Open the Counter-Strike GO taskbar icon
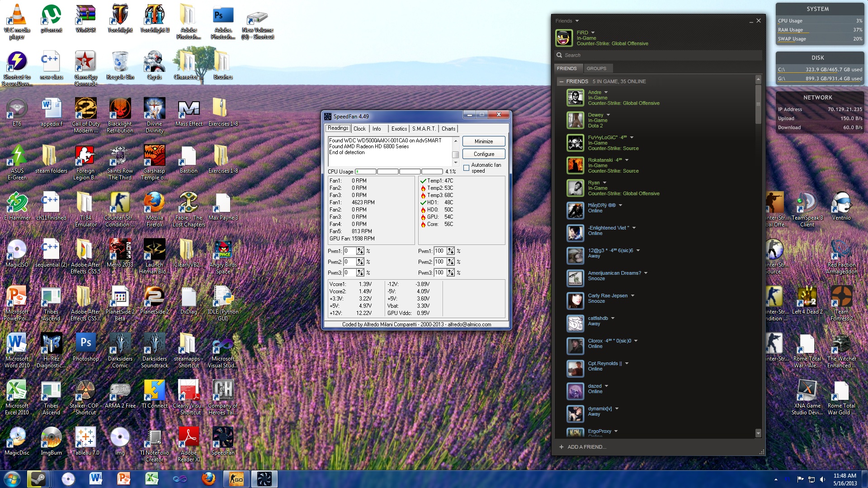 click(236, 479)
